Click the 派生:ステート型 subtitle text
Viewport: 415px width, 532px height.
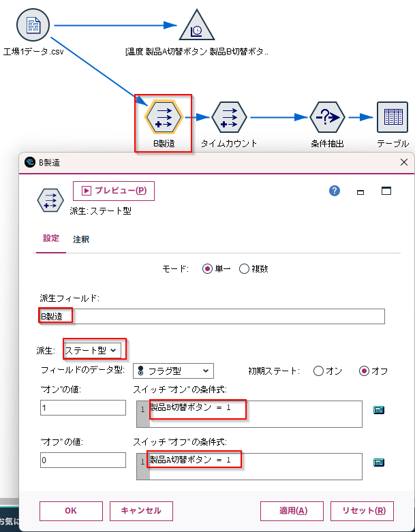(x=100, y=211)
